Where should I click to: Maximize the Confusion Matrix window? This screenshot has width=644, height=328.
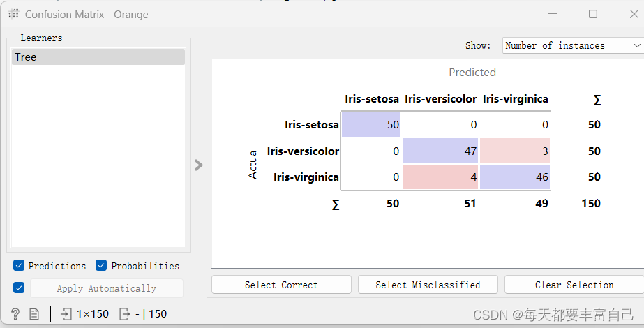593,14
